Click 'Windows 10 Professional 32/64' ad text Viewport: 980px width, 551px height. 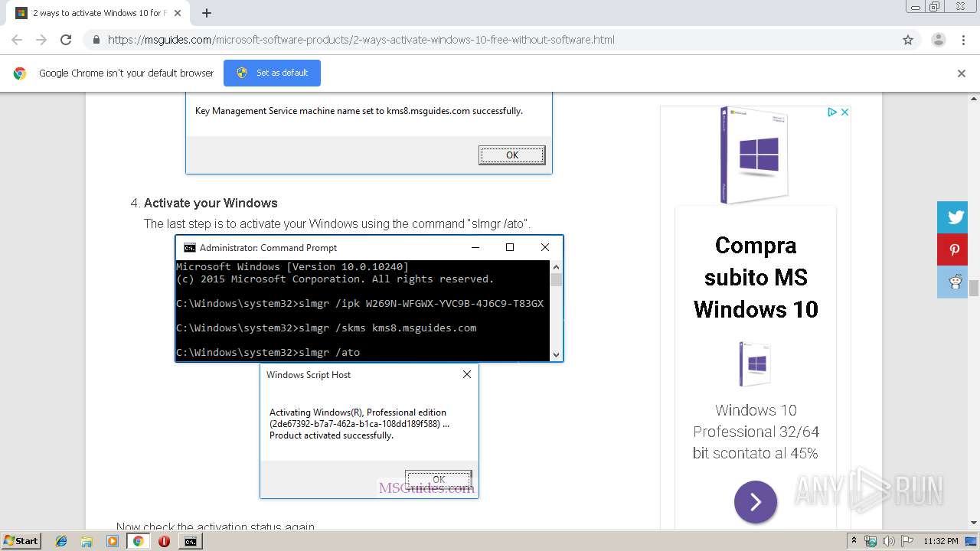pyautogui.click(x=756, y=432)
